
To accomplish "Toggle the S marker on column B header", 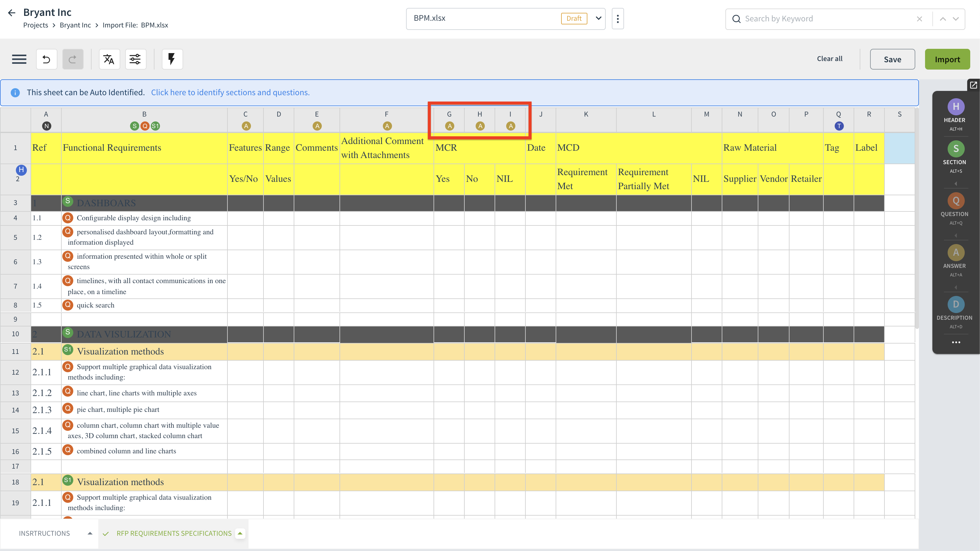I will [x=134, y=126].
